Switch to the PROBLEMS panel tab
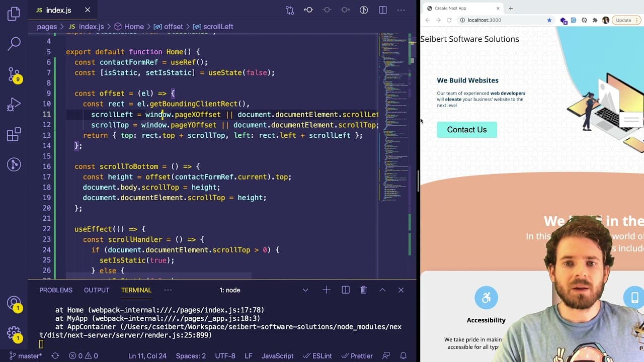Screen dimensions: 644x362 pyautogui.click(x=56, y=290)
